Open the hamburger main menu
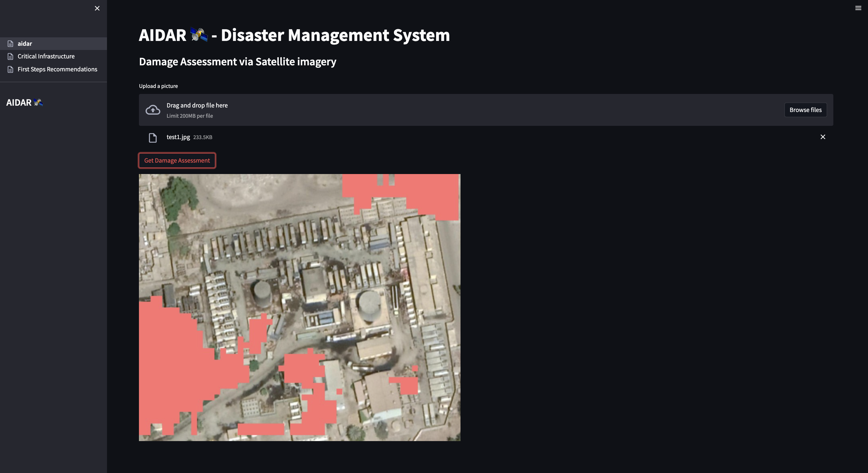The image size is (868, 473). pyautogui.click(x=858, y=8)
